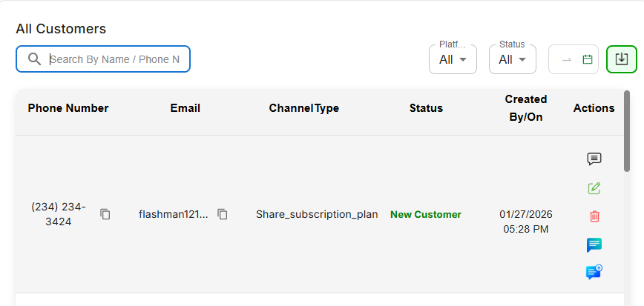The image size is (644, 306).
Task: Select the ChannelType column header
Action: coord(304,108)
